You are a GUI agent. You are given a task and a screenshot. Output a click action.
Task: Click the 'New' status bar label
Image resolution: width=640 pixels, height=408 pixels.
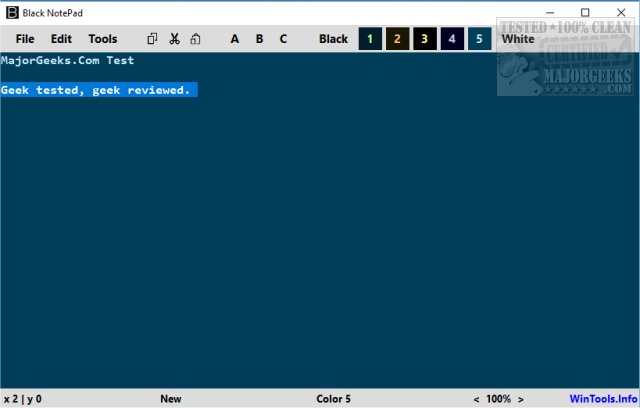171,399
